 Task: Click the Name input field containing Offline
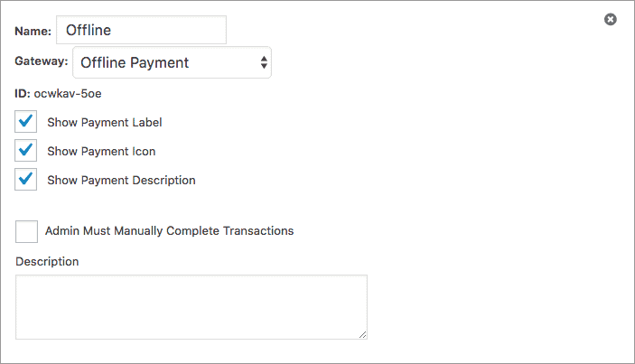(141, 30)
